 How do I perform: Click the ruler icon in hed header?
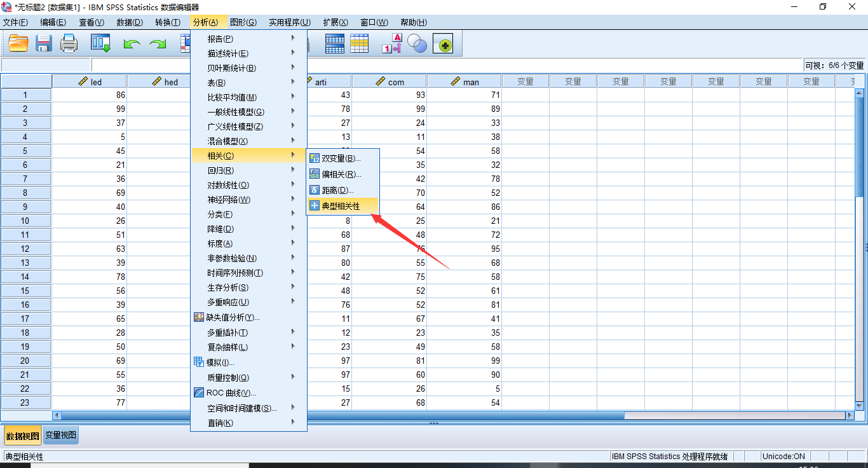pos(157,81)
